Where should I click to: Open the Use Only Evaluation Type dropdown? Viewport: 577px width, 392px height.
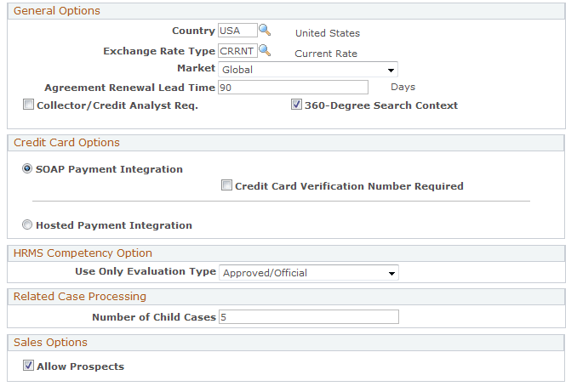point(309,273)
